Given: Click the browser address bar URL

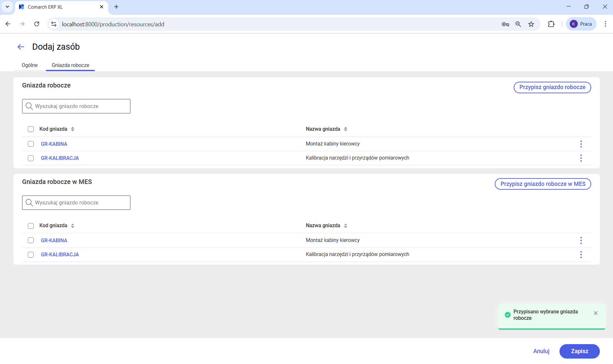Looking at the screenshot, I should pyautogui.click(x=113, y=24).
